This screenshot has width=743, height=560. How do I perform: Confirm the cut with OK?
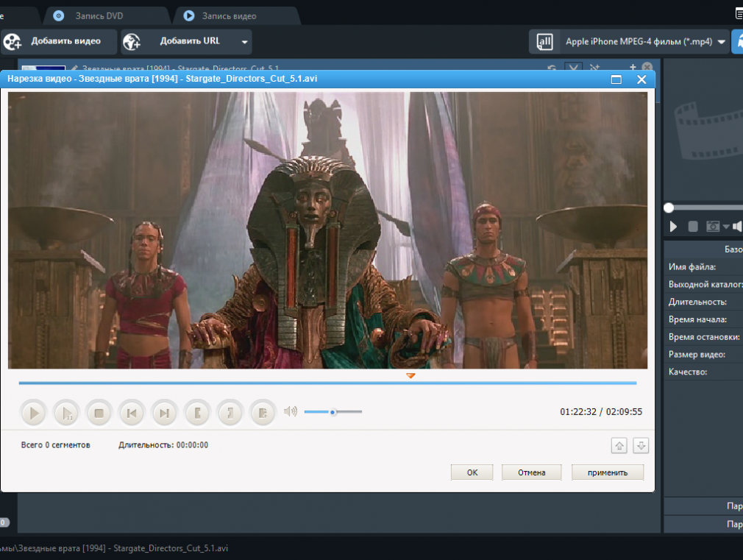point(472,472)
